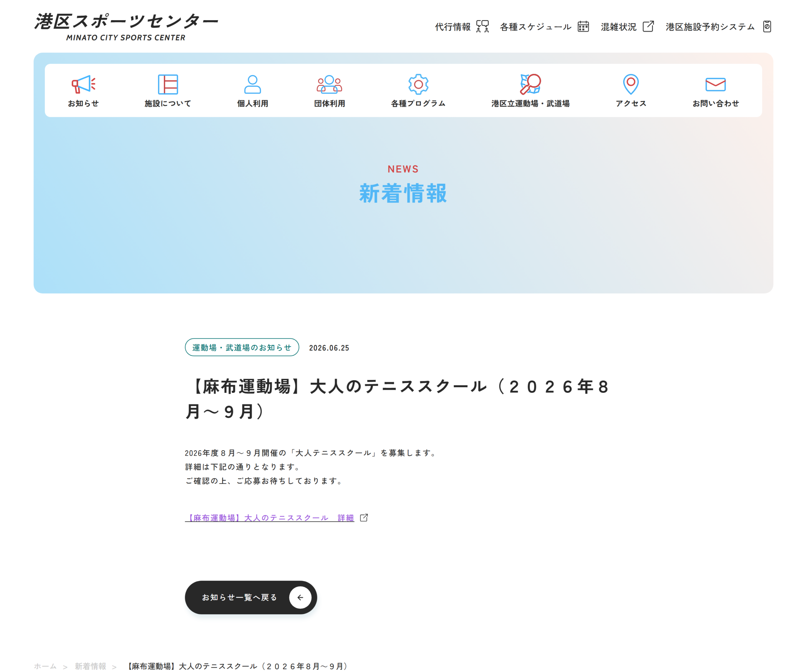
Task: Select the お知らせ menu label
Action: (84, 103)
